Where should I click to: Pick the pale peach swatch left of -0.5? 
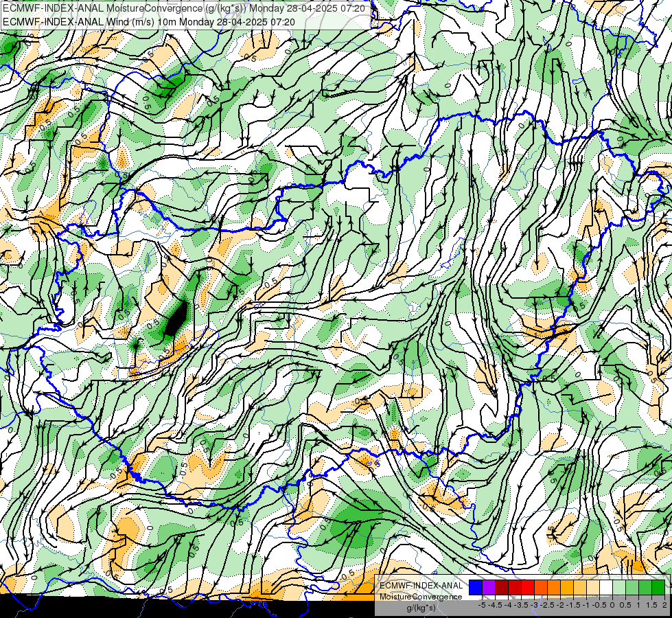pyautogui.click(x=593, y=588)
